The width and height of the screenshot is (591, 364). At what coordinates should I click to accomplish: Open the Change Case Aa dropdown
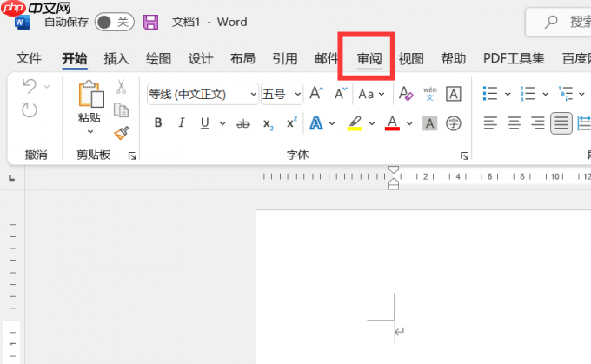[x=371, y=94]
